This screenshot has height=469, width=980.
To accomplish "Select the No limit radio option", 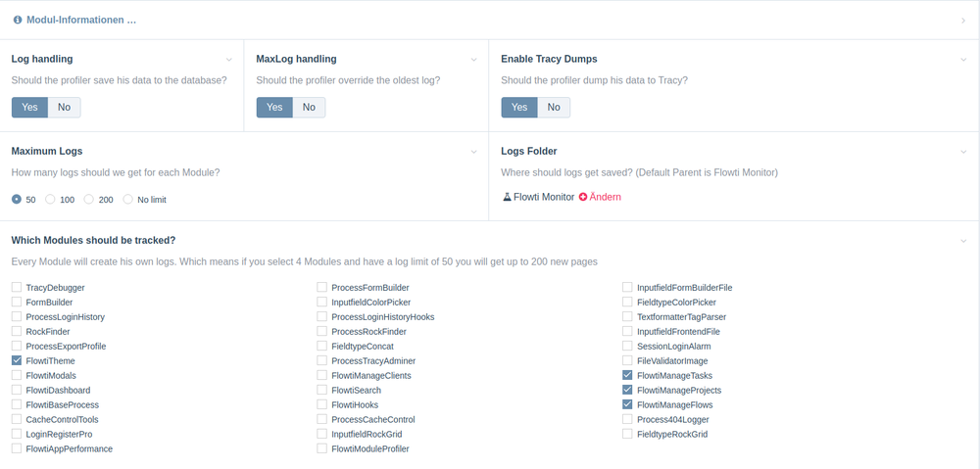I will coord(128,200).
